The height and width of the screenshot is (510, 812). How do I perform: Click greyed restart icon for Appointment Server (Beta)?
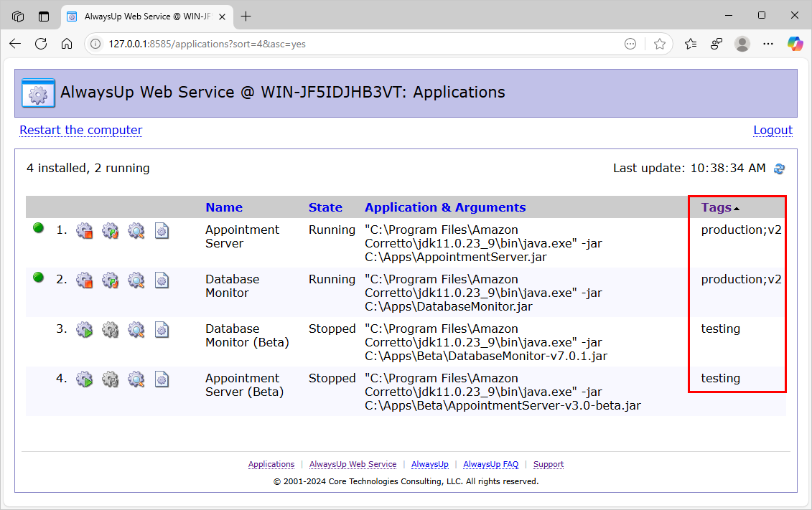point(111,379)
